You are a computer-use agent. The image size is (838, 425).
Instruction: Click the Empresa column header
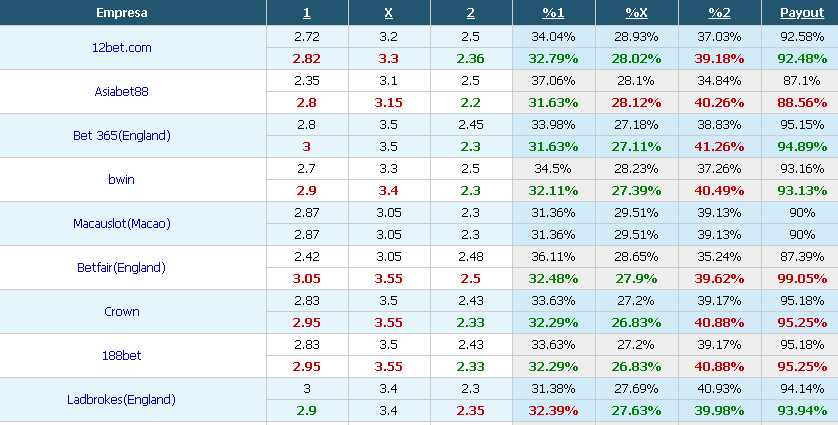tap(121, 13)
